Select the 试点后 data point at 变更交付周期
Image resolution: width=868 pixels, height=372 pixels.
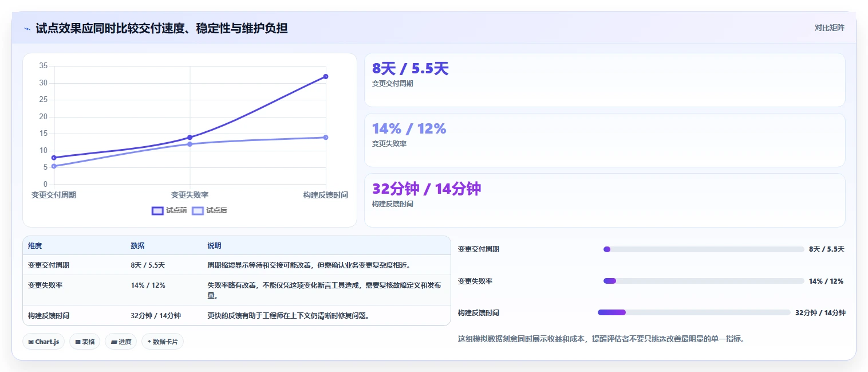54,166
